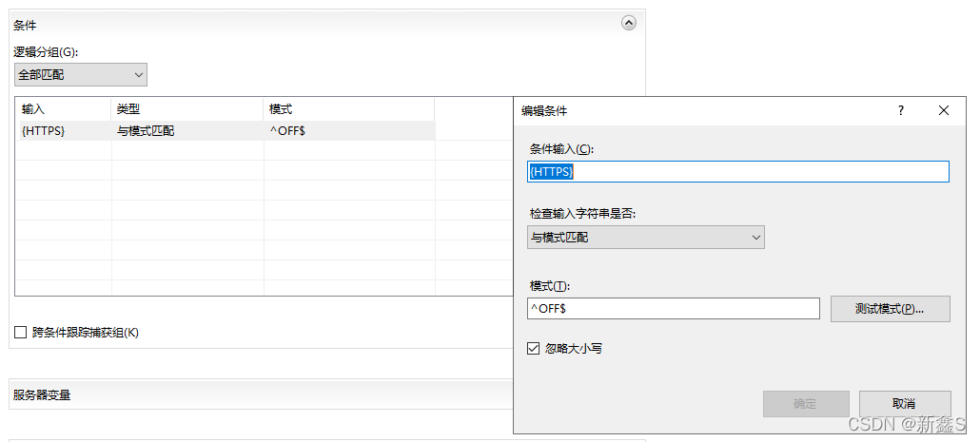Viewport: 980px width, 442px height.
Task: Click the 与模式匹配 cell in the list
Action: click(x=146, y=130)
